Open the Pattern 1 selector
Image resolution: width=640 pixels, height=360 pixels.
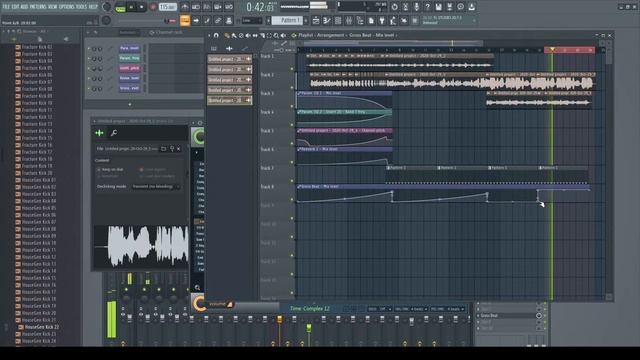pyautogui.click(x=288, y=20)
